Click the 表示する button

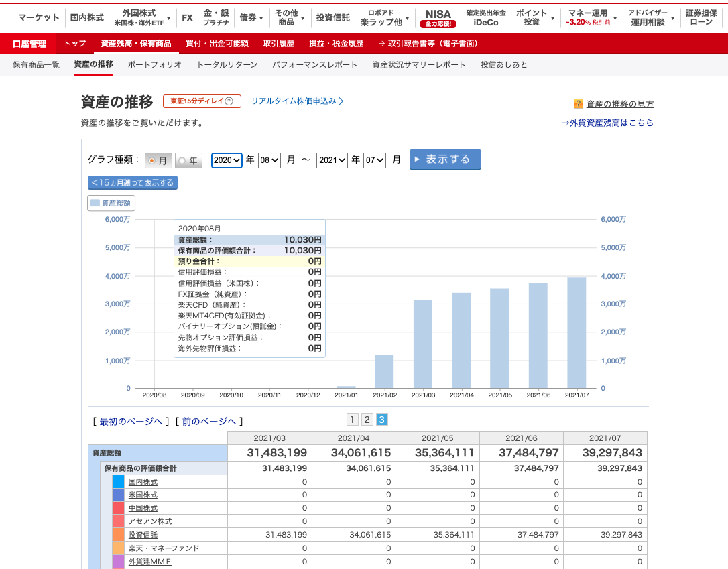coord(445,160)
